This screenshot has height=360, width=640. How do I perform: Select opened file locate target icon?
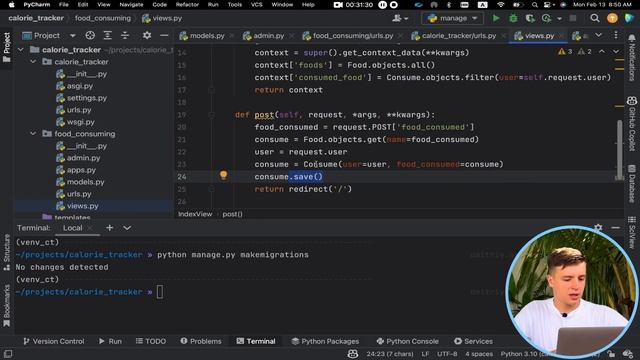coord(90,36)
